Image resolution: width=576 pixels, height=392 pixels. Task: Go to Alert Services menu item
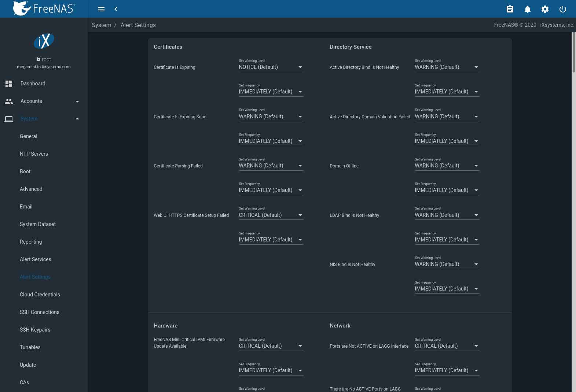(x=36, y=259)
